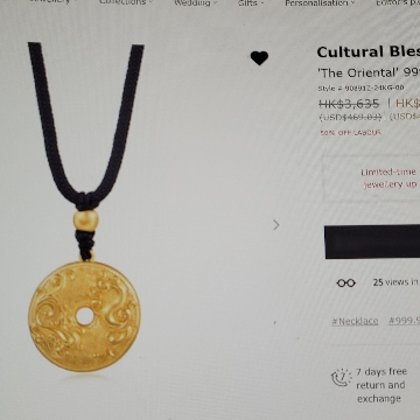This screenshot has width=420, height=420.
Task: Add pendant to wishlist with heart icon
Action: (x=259, y=58)
